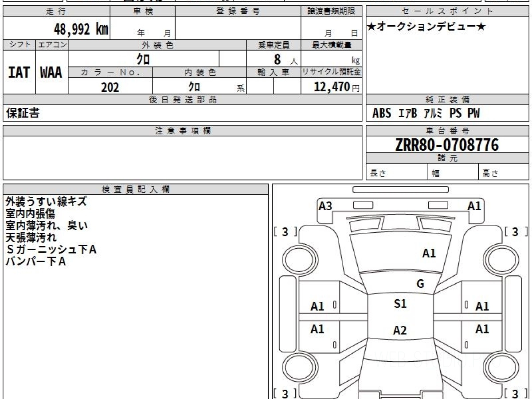Select chassis number ZRR80-0708776
The width and height of the screenshot is (532, 399).
pos(447,145)
